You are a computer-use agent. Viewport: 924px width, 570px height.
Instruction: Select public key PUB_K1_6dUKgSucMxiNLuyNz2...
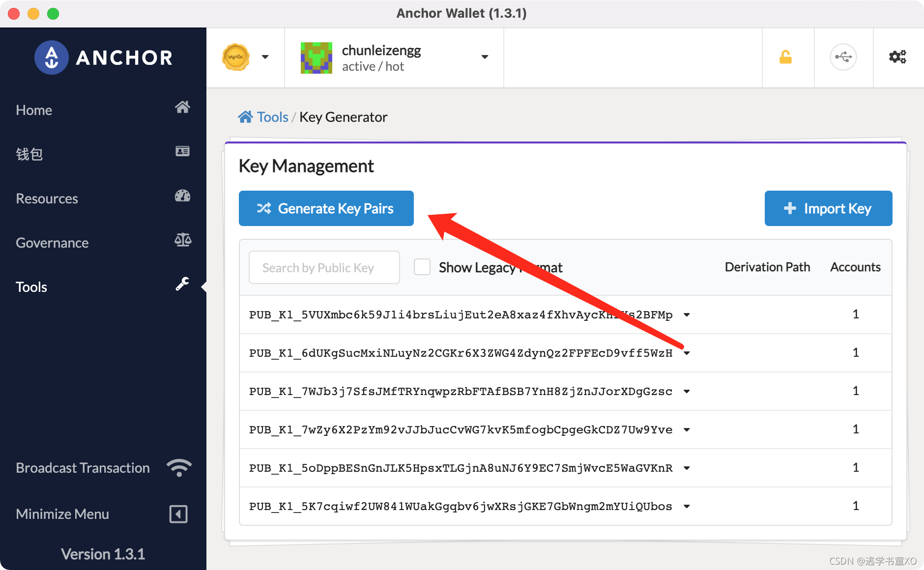pos(461,353)
